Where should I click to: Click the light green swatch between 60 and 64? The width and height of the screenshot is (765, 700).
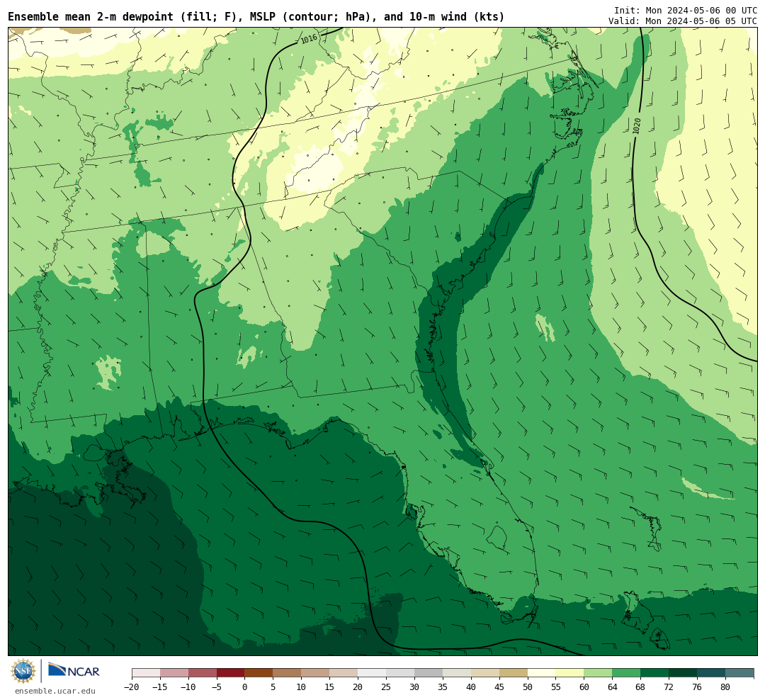(x=599, y=673)
